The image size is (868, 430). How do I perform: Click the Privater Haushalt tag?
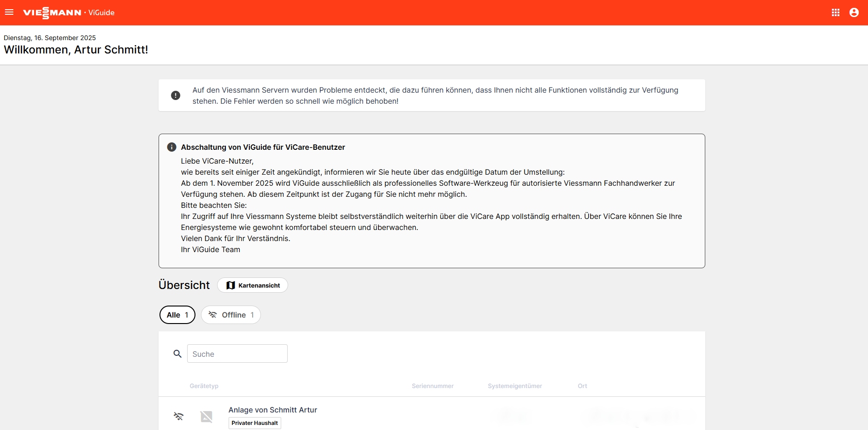[x=254, y=423]
